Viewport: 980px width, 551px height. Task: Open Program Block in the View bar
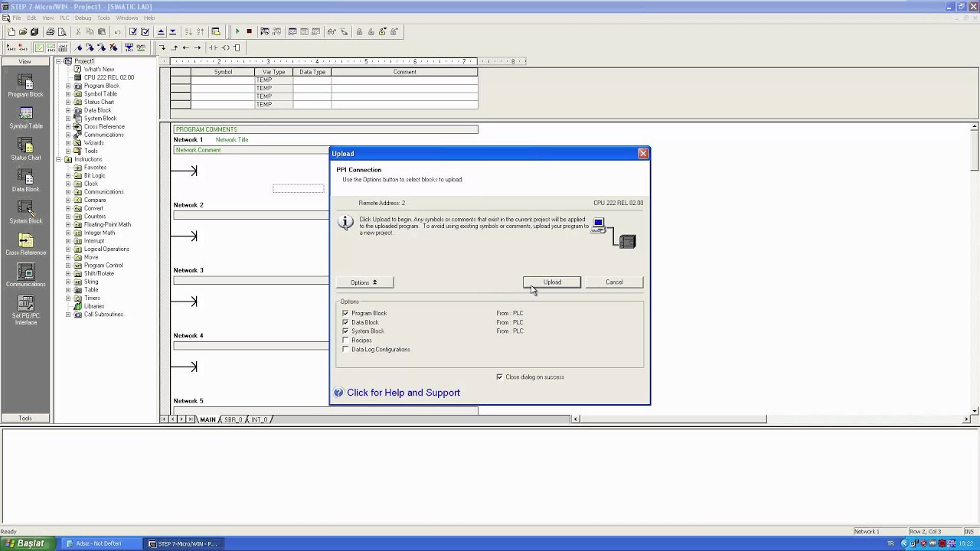coord(25,86)
